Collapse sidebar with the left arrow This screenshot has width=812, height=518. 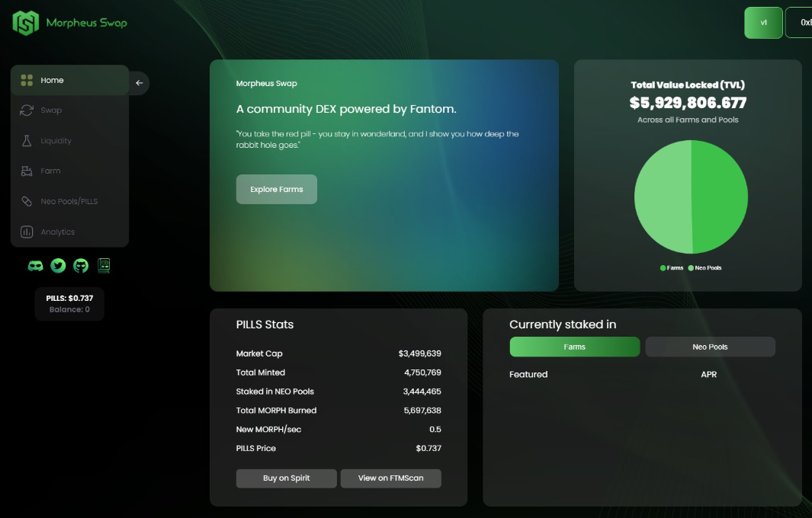pos(140,83)
